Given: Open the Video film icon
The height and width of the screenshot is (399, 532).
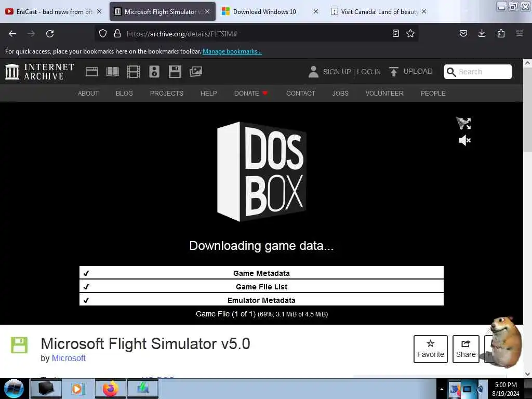Looking at the screenshot, I should click(x=134, y=72).
